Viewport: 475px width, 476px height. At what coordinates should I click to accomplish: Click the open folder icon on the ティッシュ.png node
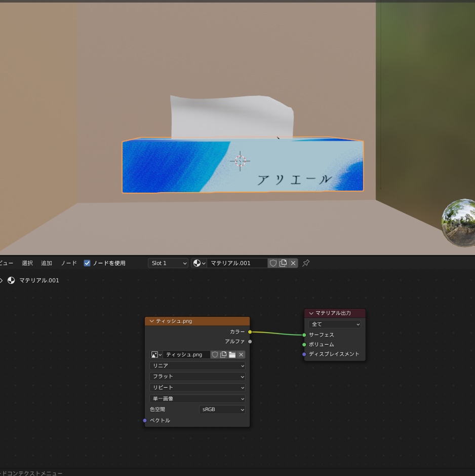click(232, 354)
